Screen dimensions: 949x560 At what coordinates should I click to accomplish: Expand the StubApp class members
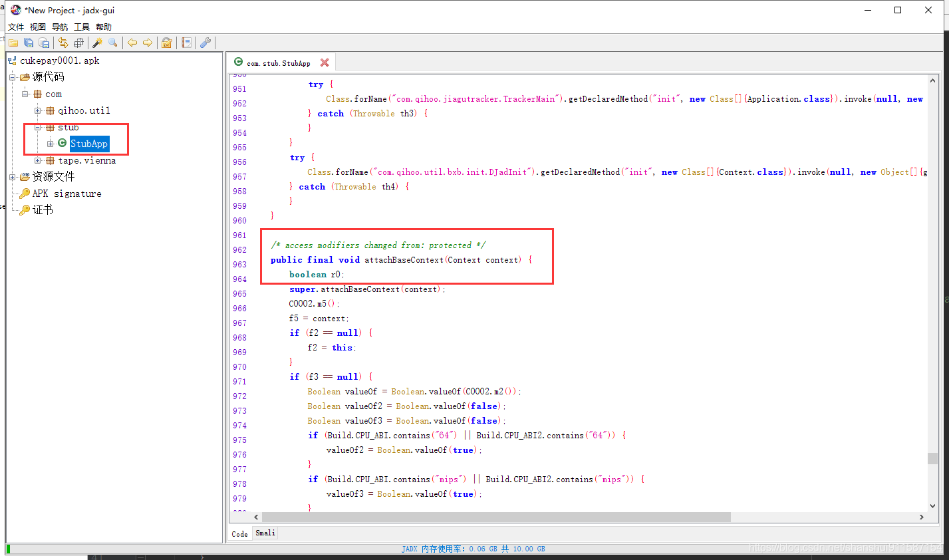pyautogui.click(x=50, y=144)
